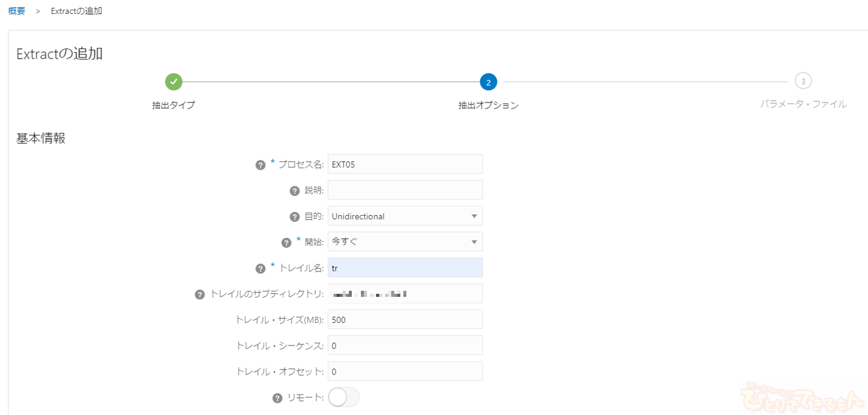Click the トレイル・サイズ field showing 500

(x=405, y=319)
